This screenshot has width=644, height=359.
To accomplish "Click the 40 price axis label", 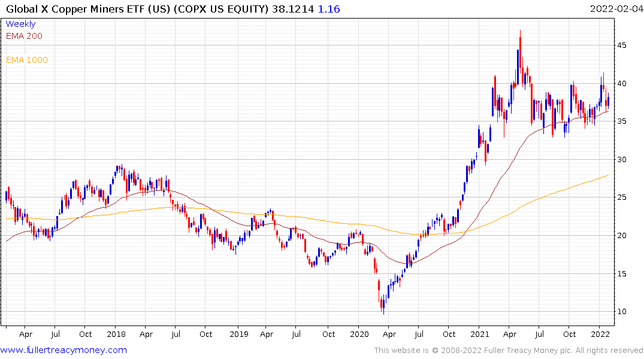I will 621,83.
